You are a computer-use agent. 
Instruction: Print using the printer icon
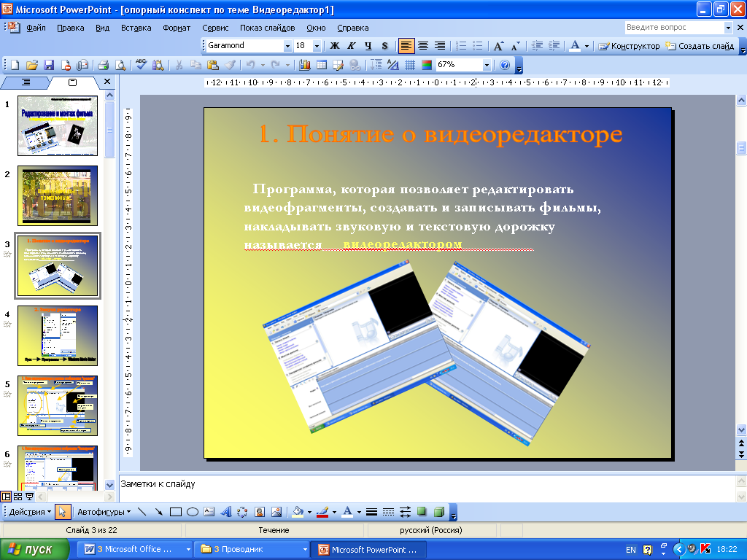tap(104, 65)
